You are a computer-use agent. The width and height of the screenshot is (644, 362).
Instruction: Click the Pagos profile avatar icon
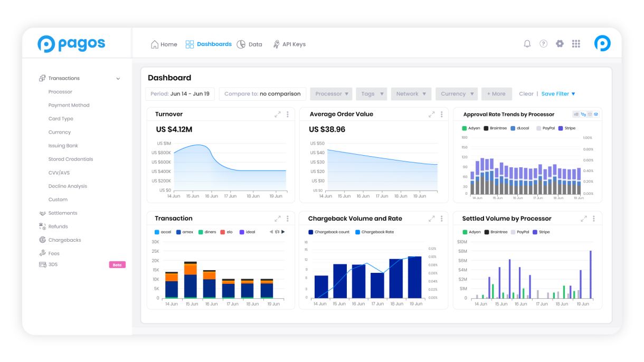point(602,43)
